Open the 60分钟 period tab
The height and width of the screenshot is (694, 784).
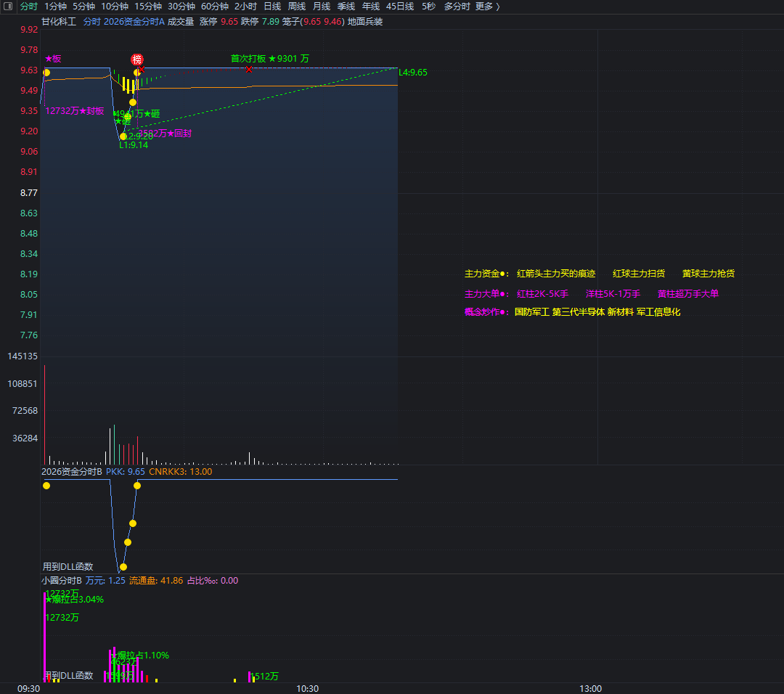(215, 7)
